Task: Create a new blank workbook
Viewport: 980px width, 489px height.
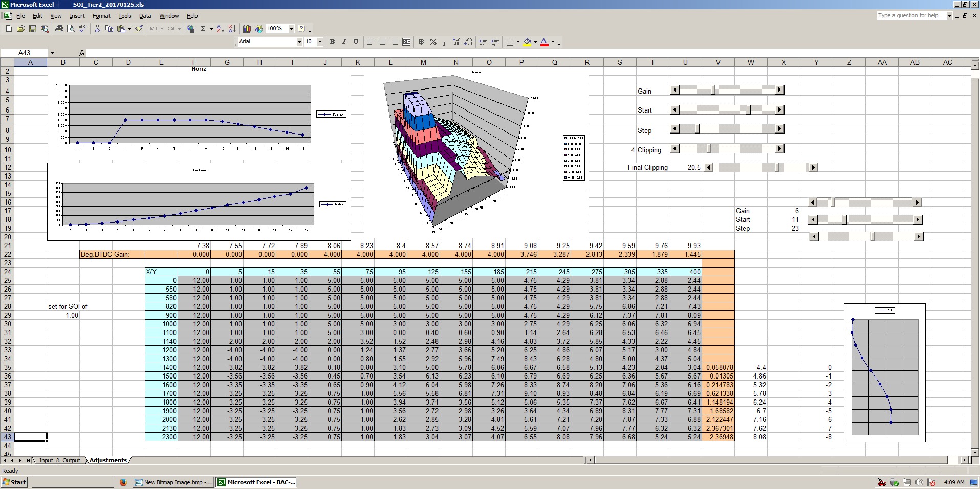Action: click(x=9, y=29)
